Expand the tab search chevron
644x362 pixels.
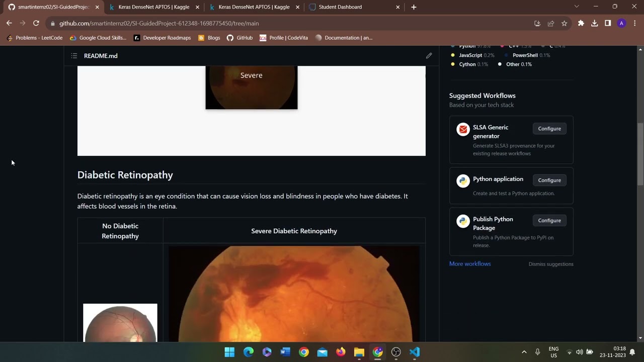point(577,7)
